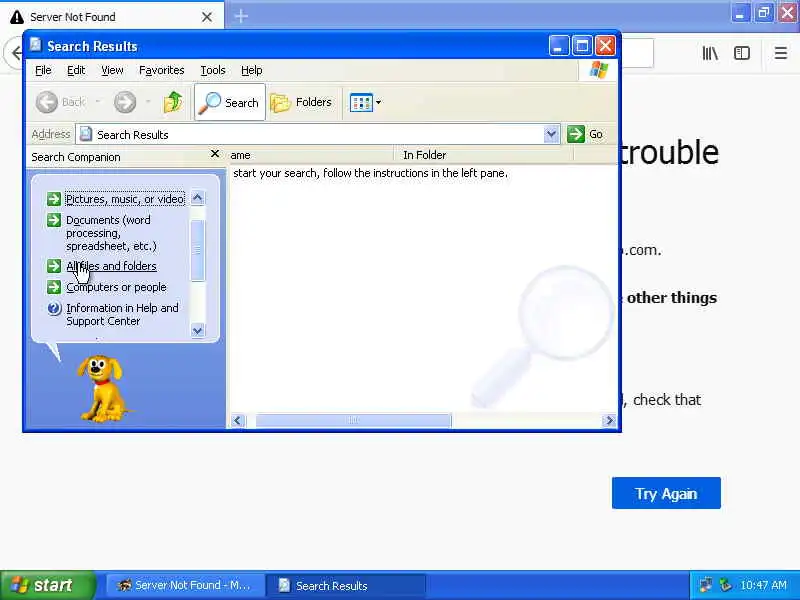Close the Search Companion pane
The height and width of the screenshot is (600, 800).
coord(215,154)
